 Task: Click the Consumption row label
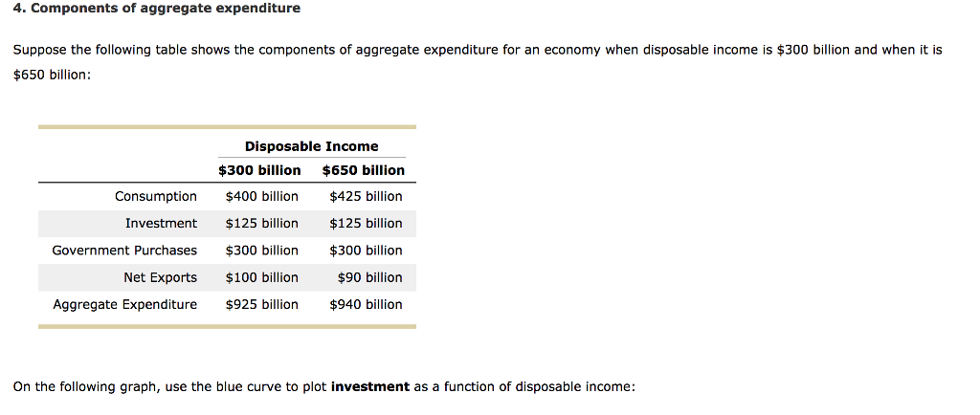156,196
